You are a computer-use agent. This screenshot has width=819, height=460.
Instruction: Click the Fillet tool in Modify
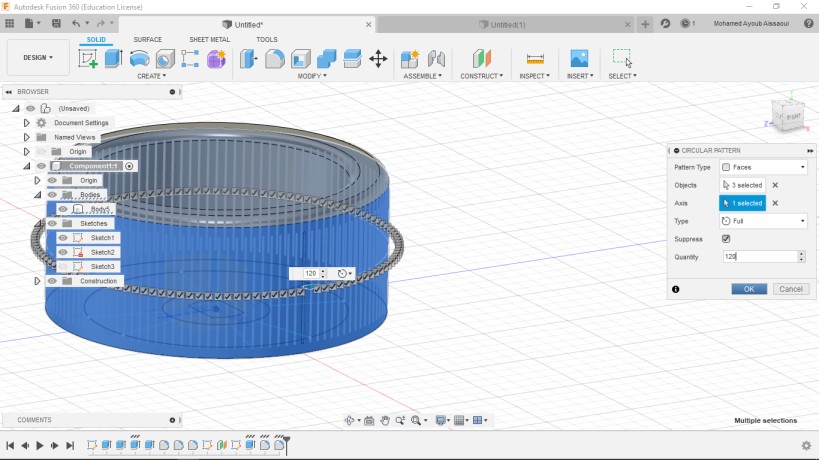(274, 59)
